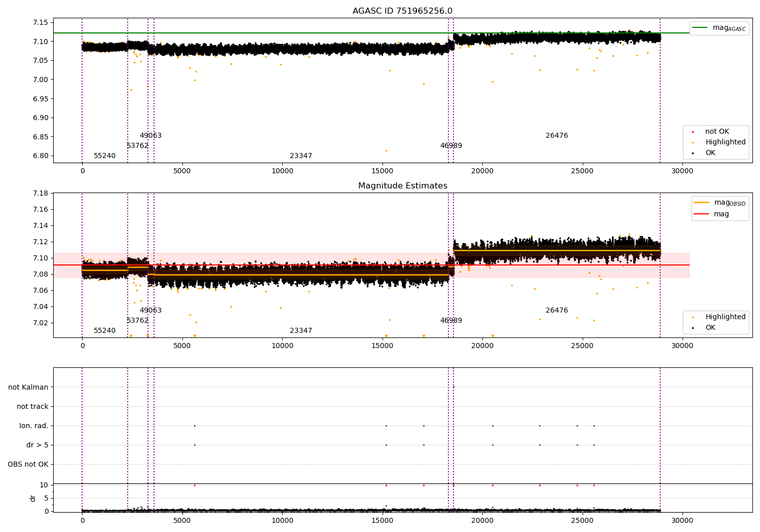Select "Highlighted" in the Magnitude Estimates legend
The width and height of the screenshot is (760, 532).
718,317
